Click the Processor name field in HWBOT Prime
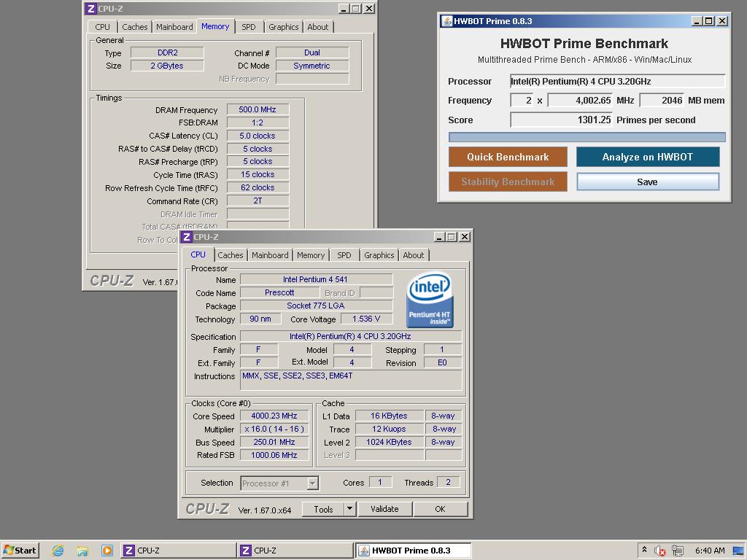 (617, 81)
